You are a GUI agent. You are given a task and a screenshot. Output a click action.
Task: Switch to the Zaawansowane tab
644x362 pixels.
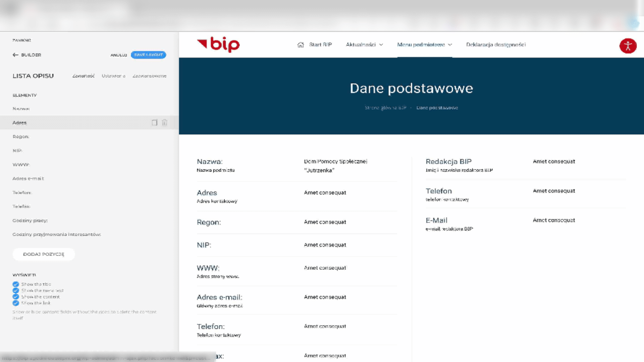(x=150, y=76)
